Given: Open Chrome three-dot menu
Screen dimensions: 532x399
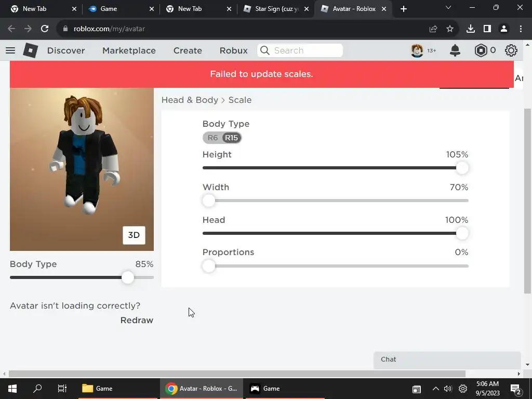Looking at the screenshot, I should coord(521,29).
